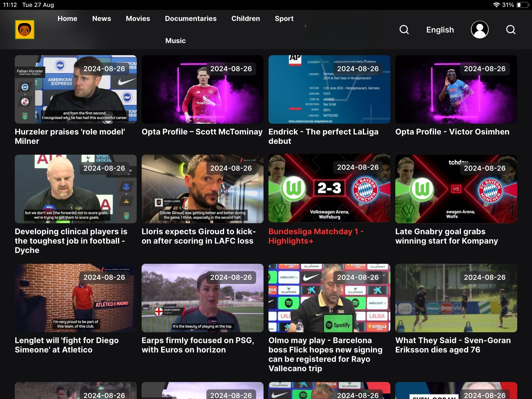Viewport: 532px width, 399px height.
Task: Open the Music section
Action: (x=175, y=41)
